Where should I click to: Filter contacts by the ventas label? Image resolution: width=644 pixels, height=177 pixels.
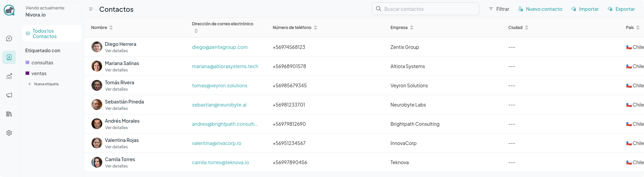click(39, 73)
